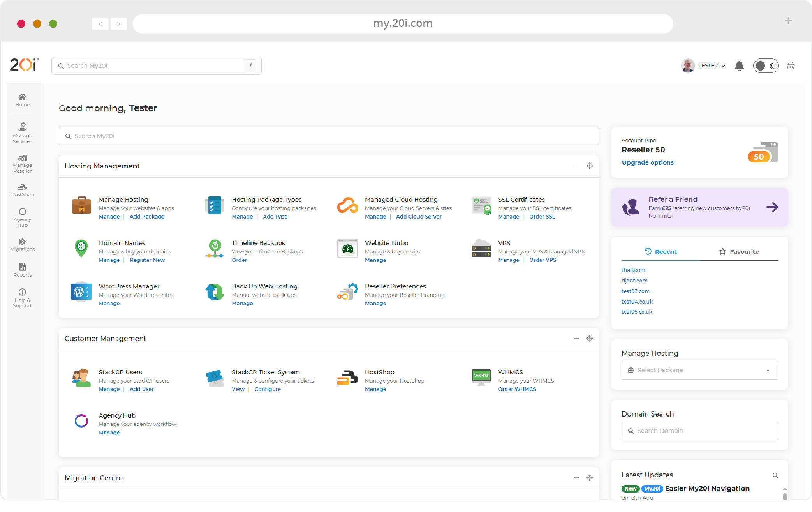
Task: Open the TESTER account dropdown
Action: tap(703, 66)
